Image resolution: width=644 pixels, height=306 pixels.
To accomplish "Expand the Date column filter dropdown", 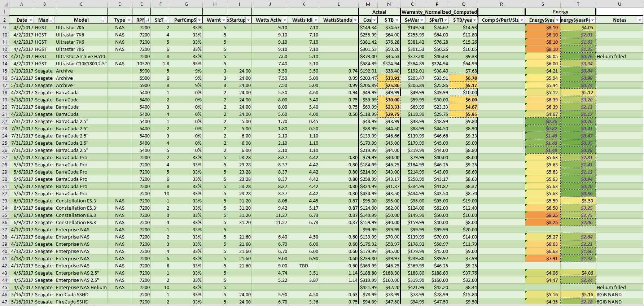I will click(x=31, y=20).
